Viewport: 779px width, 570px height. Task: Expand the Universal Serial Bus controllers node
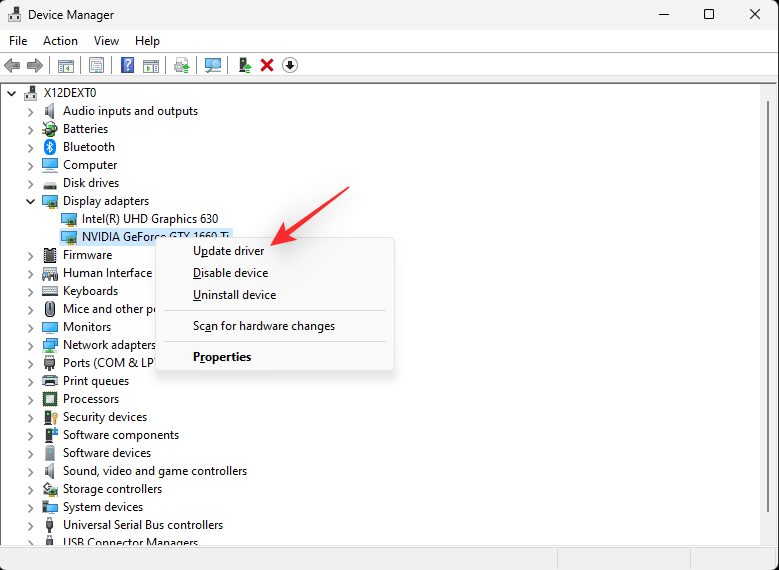point(30,525)
